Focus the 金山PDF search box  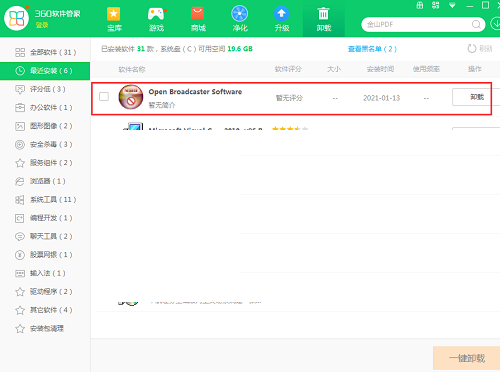click(418, 24)
